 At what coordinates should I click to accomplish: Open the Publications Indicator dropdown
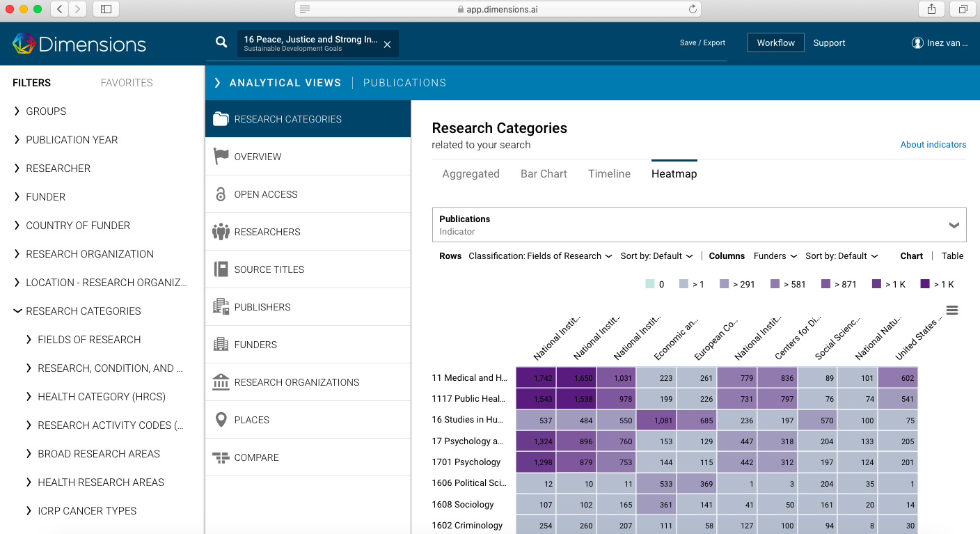(954, 224)
